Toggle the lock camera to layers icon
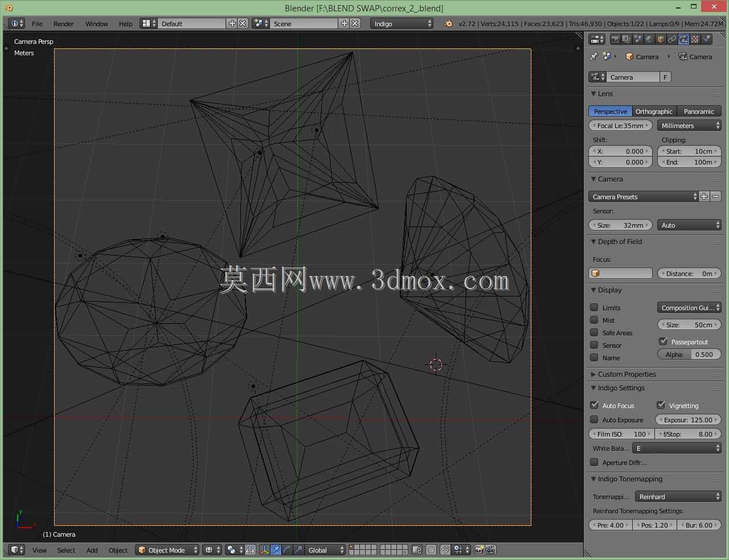Screen dimensions: 729x560 417,550
